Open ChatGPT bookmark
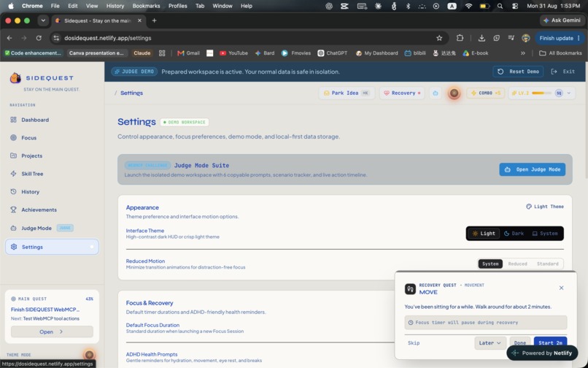This screenshot has width=588, height=368. click(x=333, y=53)
